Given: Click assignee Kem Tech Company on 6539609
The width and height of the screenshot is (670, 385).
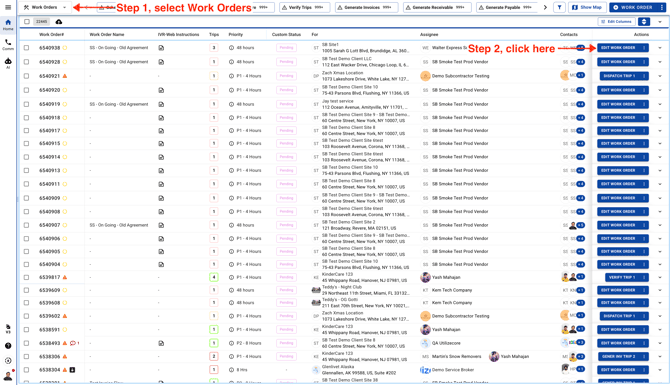Looking at the screenshot, I should pos(452,290).
